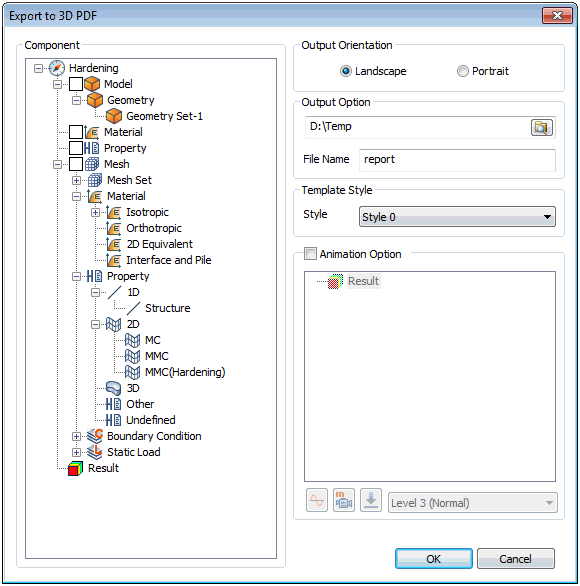Click the D:\Temp output path field
The width and height of the screenshot is (580, 586).
[417, 127]
